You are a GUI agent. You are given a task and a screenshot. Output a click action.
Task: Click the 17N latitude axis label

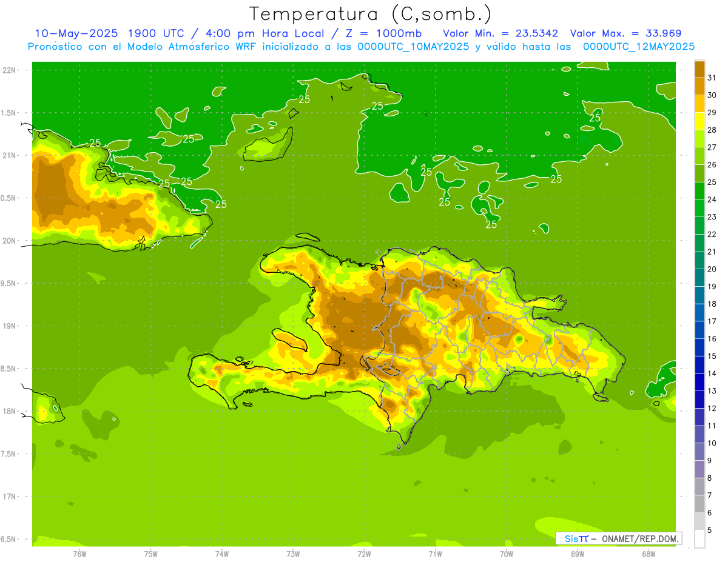tap(8, 497)
